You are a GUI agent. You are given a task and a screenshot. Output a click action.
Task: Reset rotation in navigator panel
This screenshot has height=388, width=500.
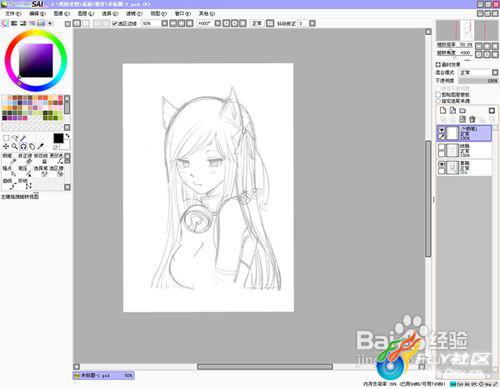pyautogui.click(x=495, y=54)
